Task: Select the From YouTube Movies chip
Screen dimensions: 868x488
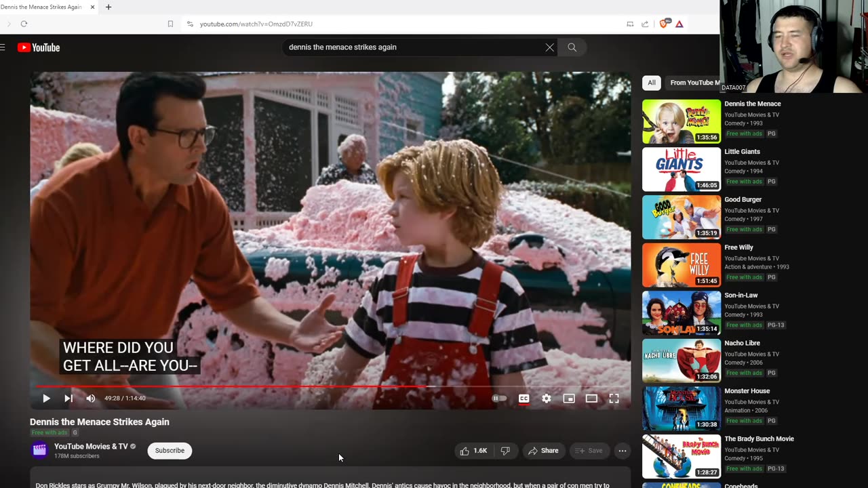Action: pyautogui.click(x=693, y=83)
